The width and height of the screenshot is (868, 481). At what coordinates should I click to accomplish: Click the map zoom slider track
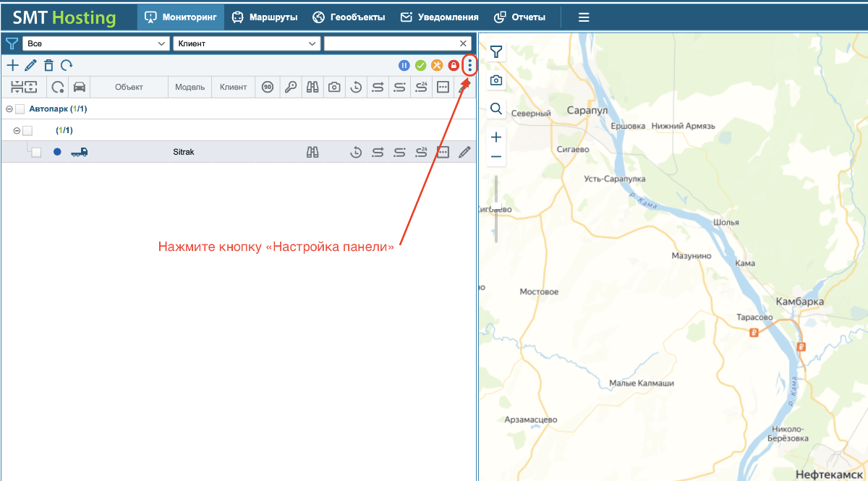496,209
